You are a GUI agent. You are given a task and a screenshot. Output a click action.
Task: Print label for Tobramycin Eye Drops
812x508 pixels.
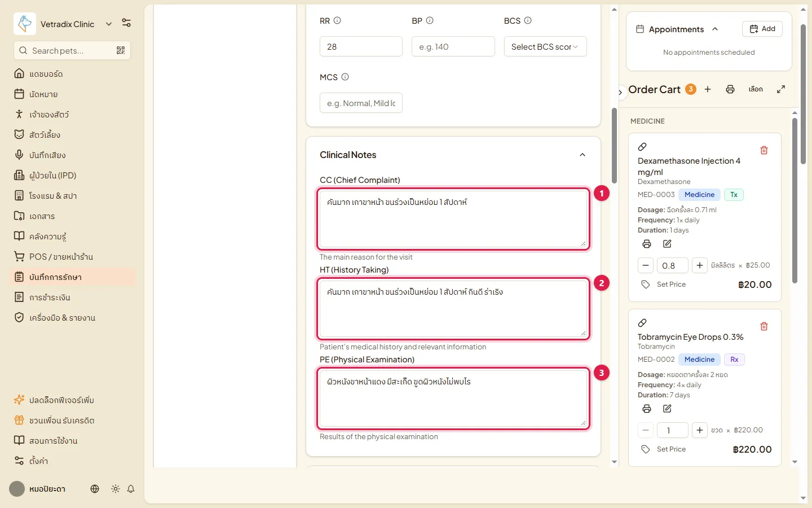647,409
